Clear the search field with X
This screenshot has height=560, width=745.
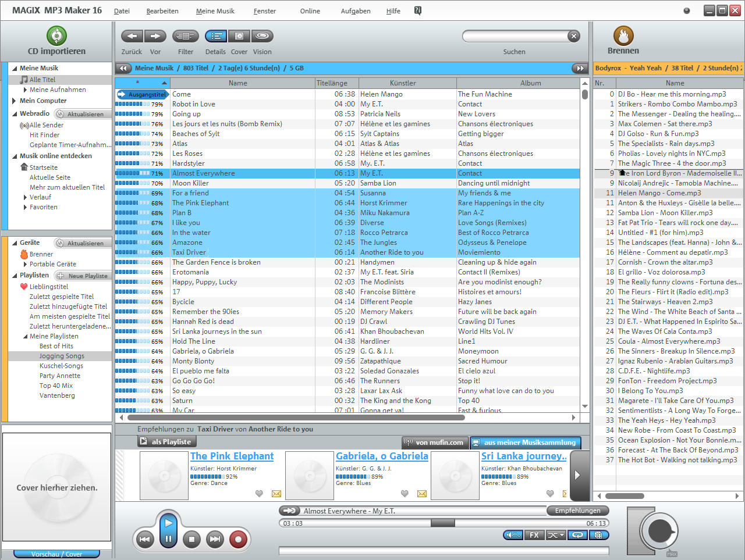point(574,36)
